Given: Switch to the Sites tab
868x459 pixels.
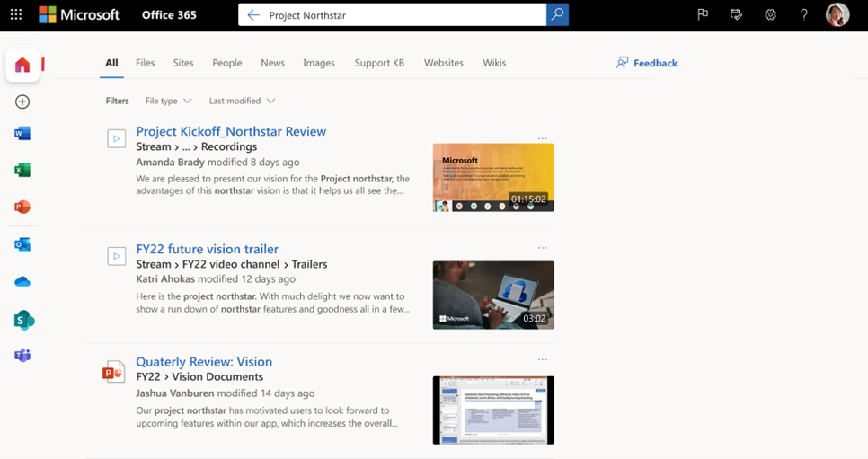Looking at the screenshot, I should (183, 63).
